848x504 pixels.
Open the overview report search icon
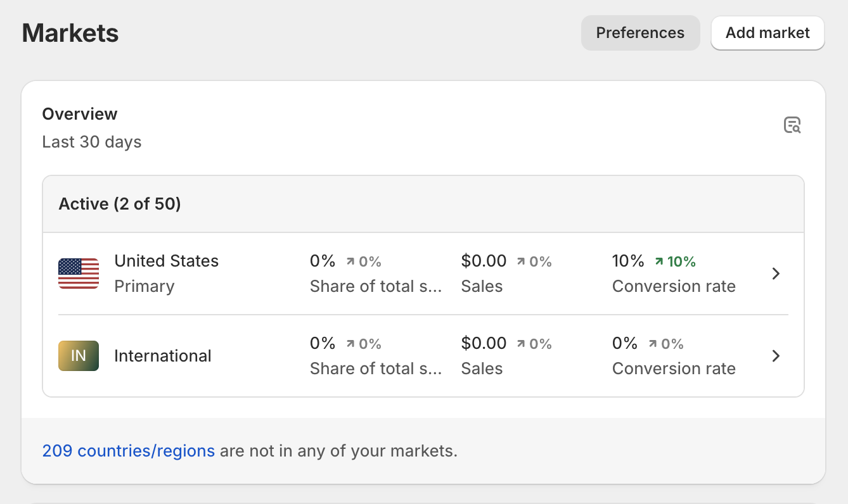click(792, 125)
